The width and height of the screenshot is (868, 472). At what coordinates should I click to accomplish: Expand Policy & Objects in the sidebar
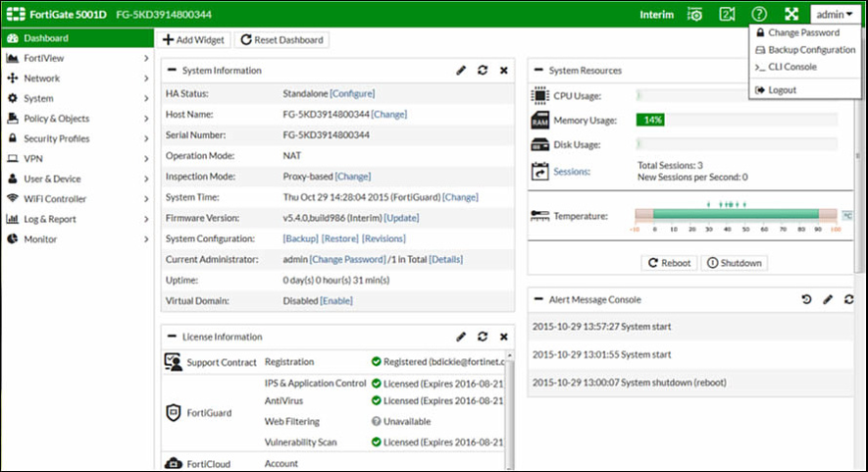77,119
